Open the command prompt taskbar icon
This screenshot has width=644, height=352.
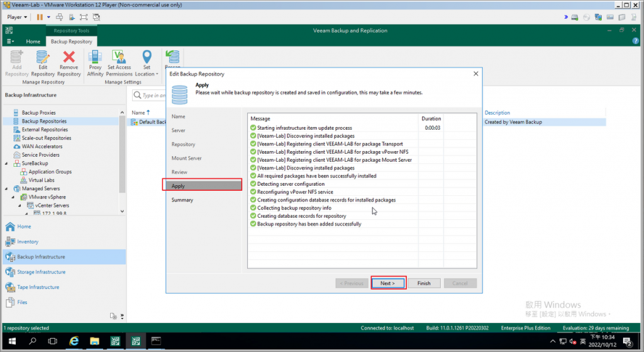click(x=156, y=341)
